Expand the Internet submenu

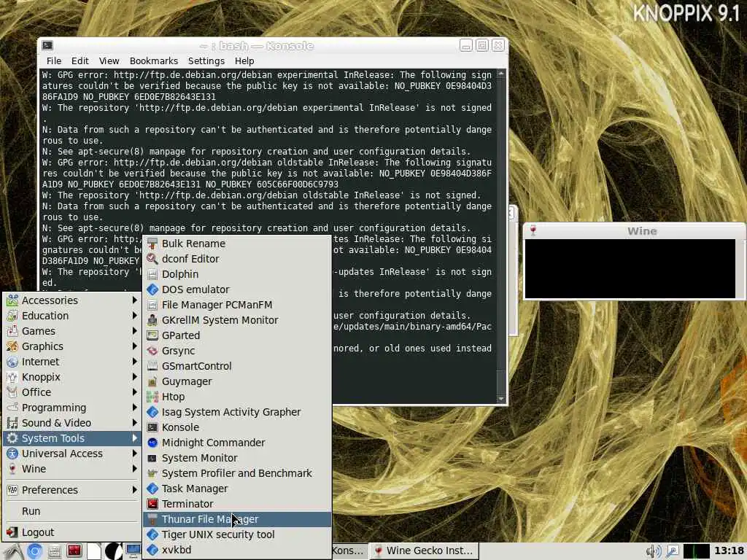point(72,362)
